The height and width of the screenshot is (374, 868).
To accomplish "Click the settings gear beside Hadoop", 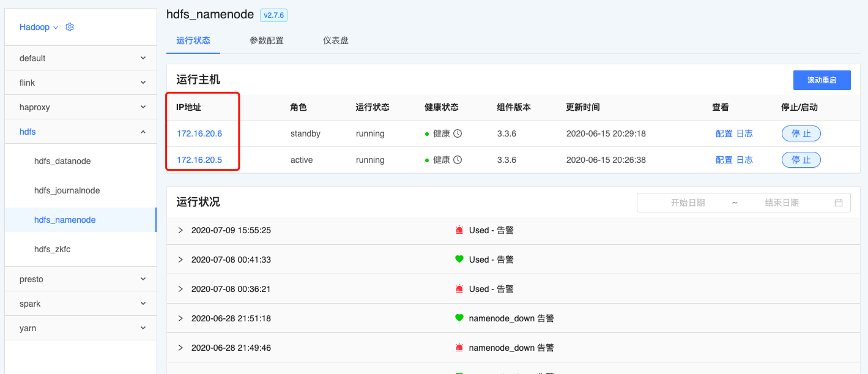I will click(x=70, y=27).
